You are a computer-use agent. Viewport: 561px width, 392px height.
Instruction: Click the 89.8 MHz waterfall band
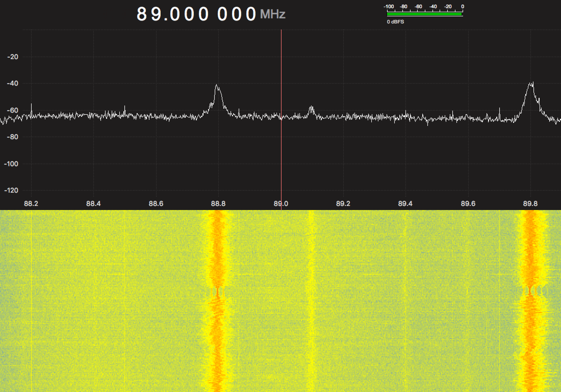532,301
